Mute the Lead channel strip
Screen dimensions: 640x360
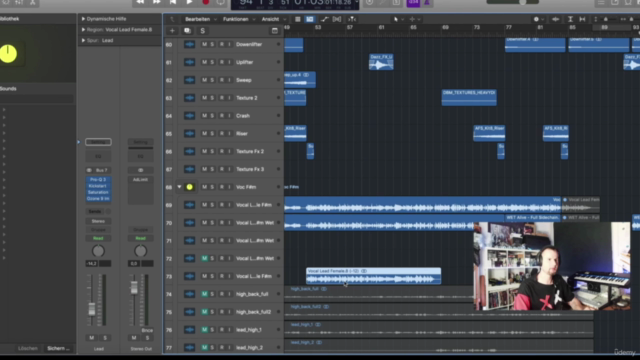(91, 338)
